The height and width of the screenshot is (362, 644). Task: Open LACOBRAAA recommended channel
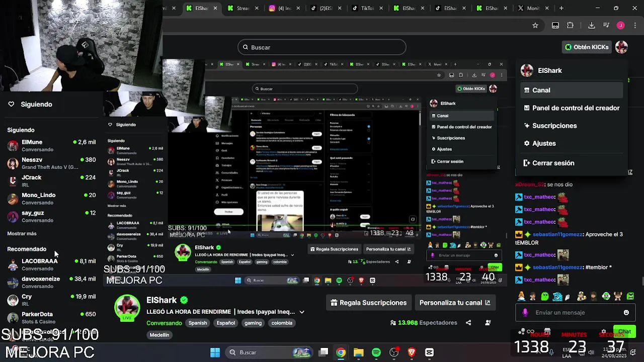[x=51, y=264]
